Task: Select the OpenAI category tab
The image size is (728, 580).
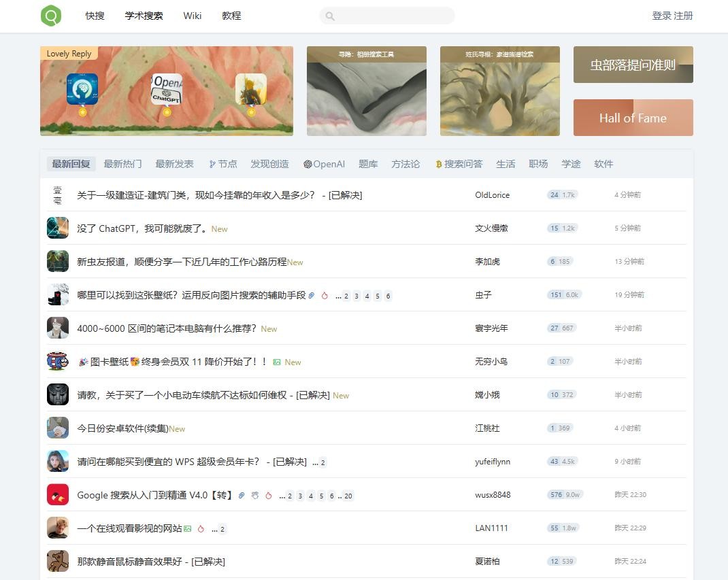Action: pos(324,164)
